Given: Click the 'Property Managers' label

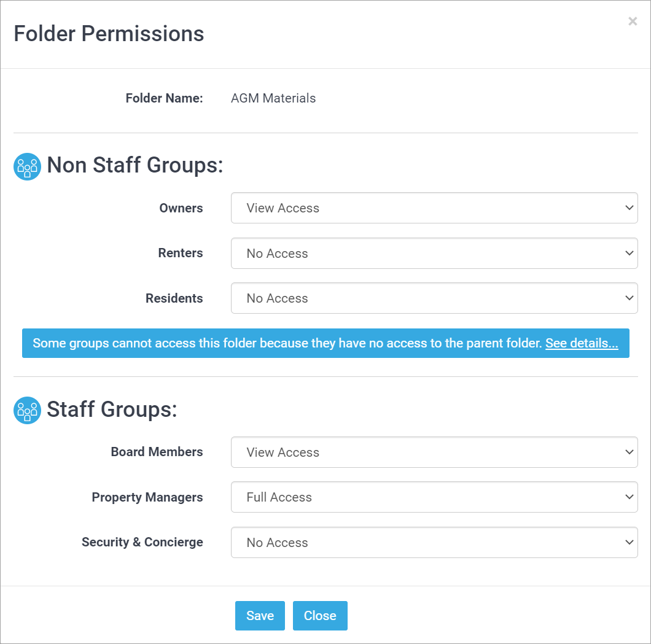Looking at the screenshot, I should pyautogui.click(x=147, y=497).
